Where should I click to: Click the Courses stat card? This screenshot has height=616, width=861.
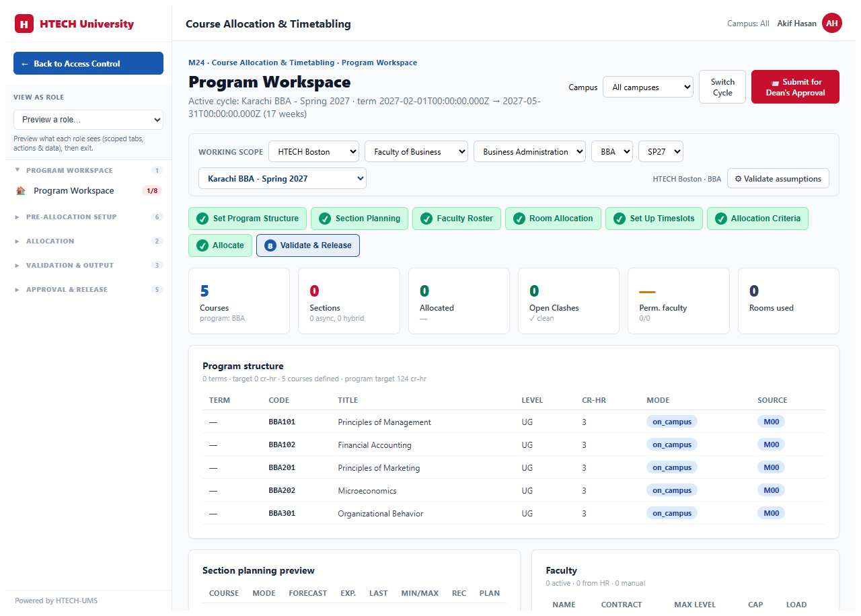[239, 301]
